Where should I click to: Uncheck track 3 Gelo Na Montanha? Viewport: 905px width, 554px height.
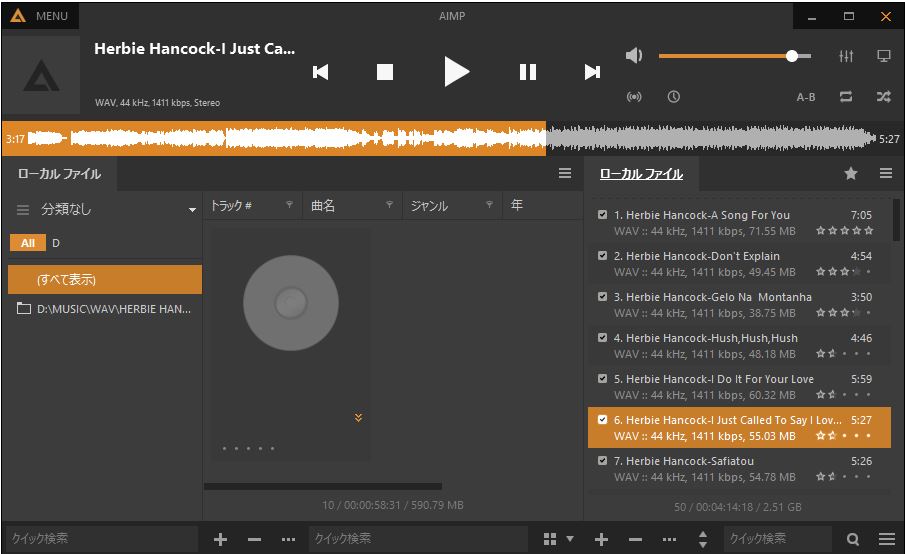602,297
